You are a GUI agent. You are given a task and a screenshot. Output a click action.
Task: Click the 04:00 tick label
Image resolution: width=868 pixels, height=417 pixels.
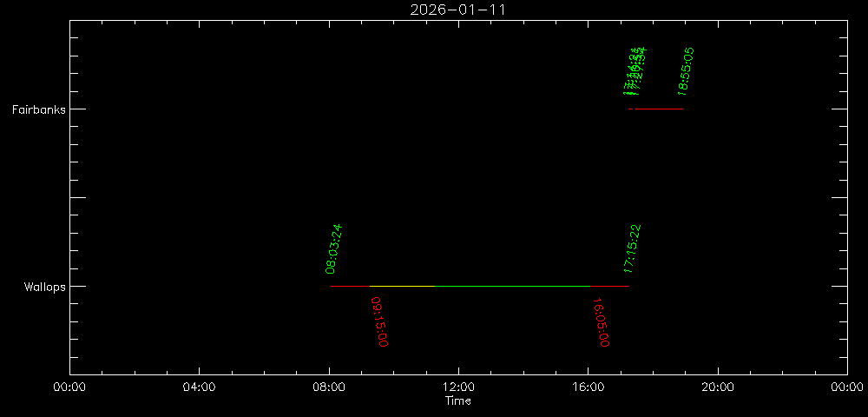pyautogui.click(x=199, y=388)
